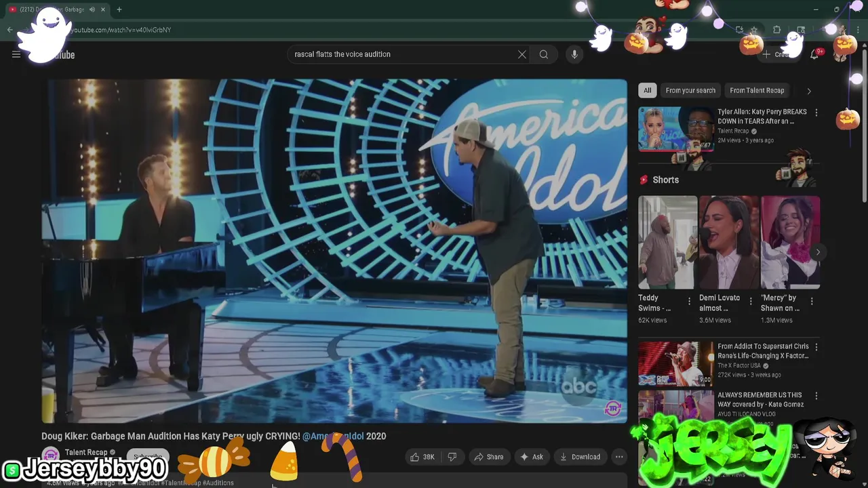
Task: Open the Ask AI button
Action: pyautogui.click(x=532, y=457)
